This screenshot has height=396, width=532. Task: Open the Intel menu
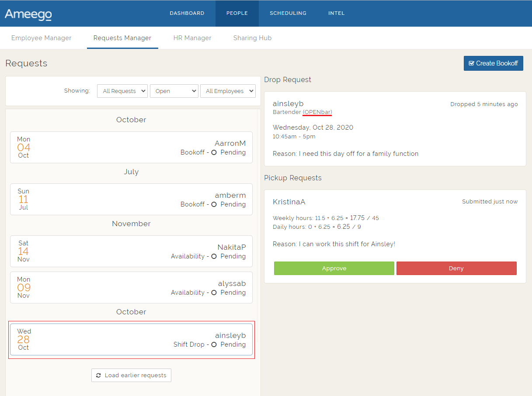coord(337,13)
